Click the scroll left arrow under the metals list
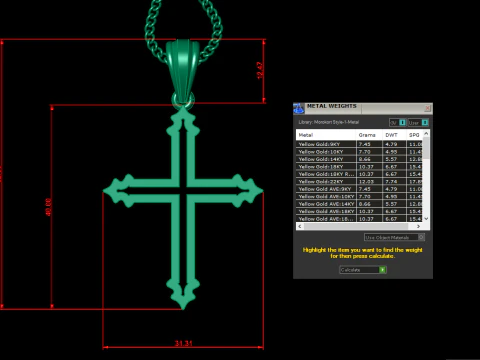Image resolution: width=480 pixels, height=360 pixels. point(300,226)
